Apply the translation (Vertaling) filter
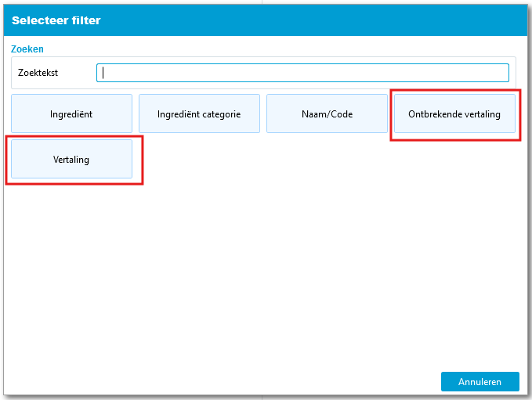This screenshot has height=400, width=532. click(x=71, y=160)
